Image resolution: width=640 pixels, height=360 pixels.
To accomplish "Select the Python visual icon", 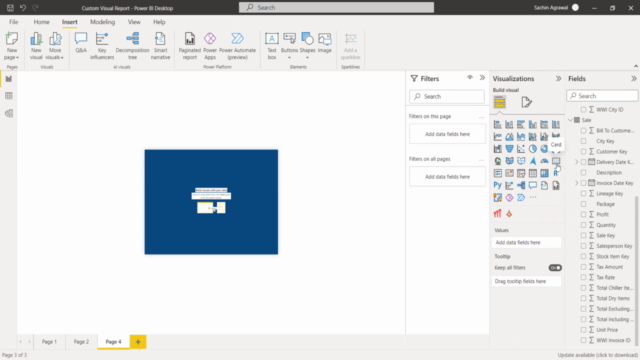I will click(498, 185).
